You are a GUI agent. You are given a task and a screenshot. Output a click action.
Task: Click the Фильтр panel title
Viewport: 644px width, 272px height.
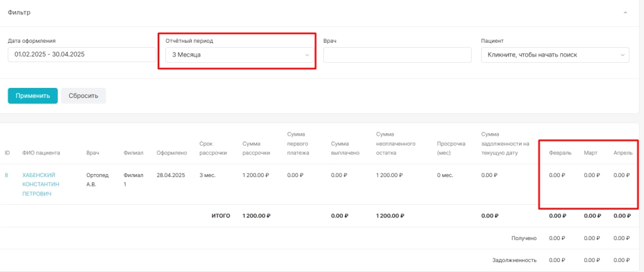(x=19, y=13)
